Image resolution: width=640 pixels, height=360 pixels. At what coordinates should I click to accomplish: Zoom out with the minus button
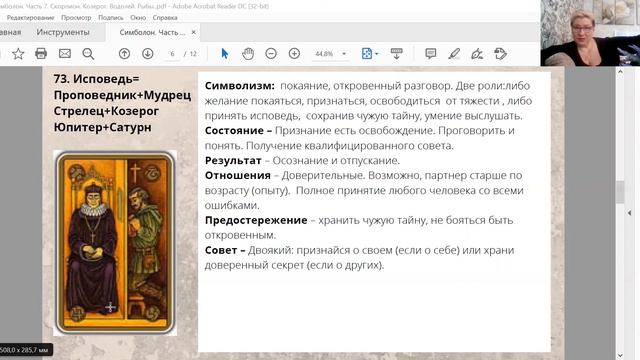pyautogui.click(x=271, y=53)
